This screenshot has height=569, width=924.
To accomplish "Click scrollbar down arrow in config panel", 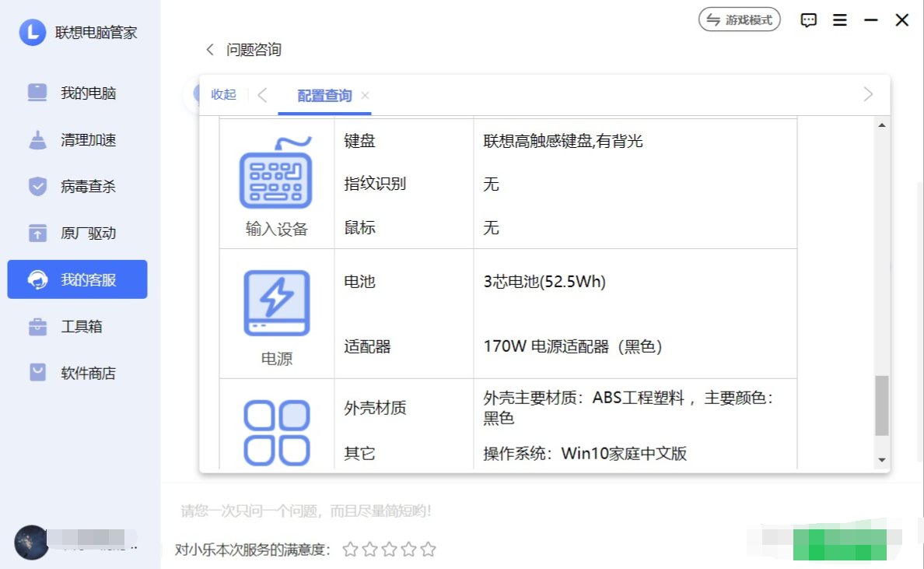I will (x=882, y=460).
